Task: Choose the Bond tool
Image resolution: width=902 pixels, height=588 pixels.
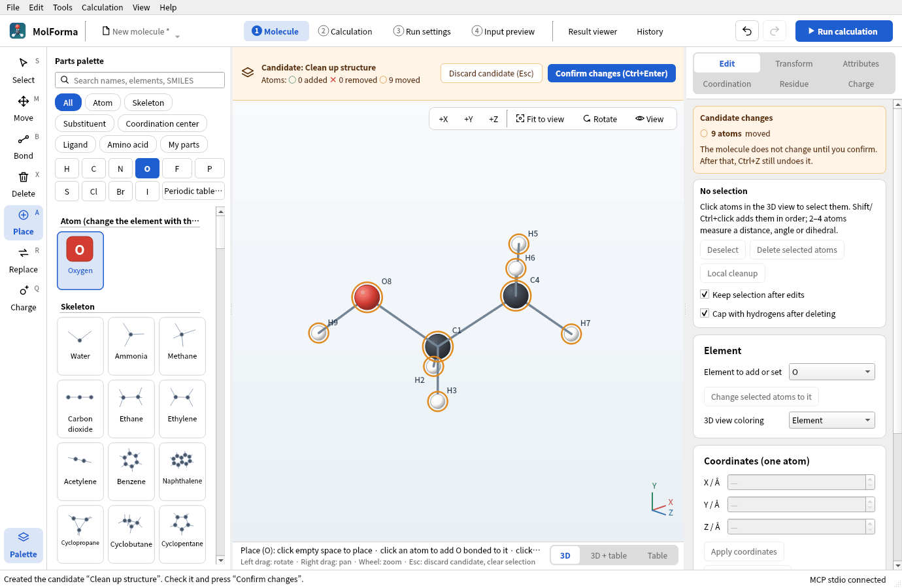Action: [x=24, y=146]
